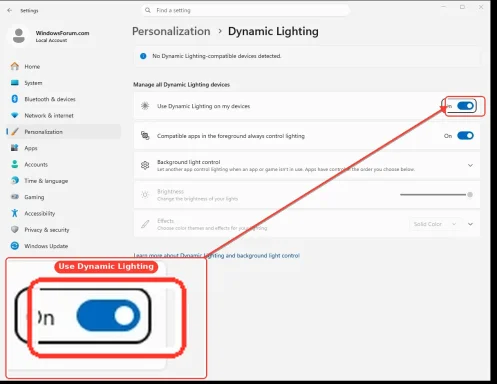Click No Dynamic Lighting-compatible devices message
Image resolution: width=497 pixels, height=384 pixels.
coord(217,56)
